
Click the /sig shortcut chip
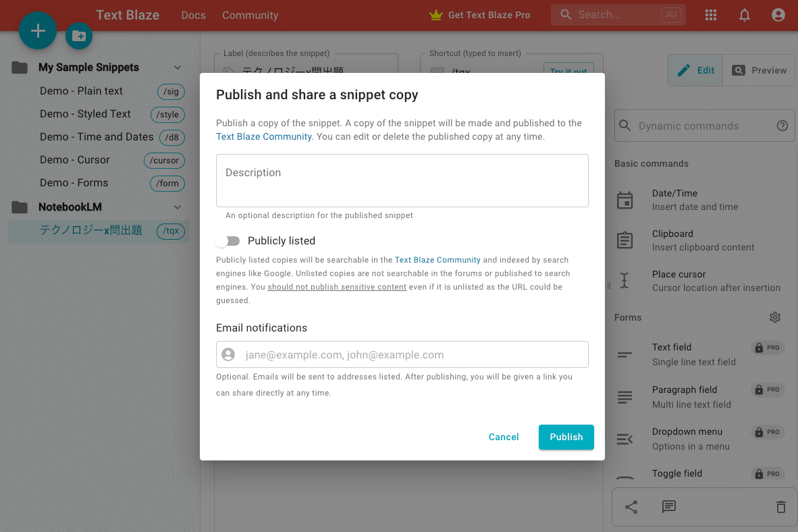tap(171, 92)
